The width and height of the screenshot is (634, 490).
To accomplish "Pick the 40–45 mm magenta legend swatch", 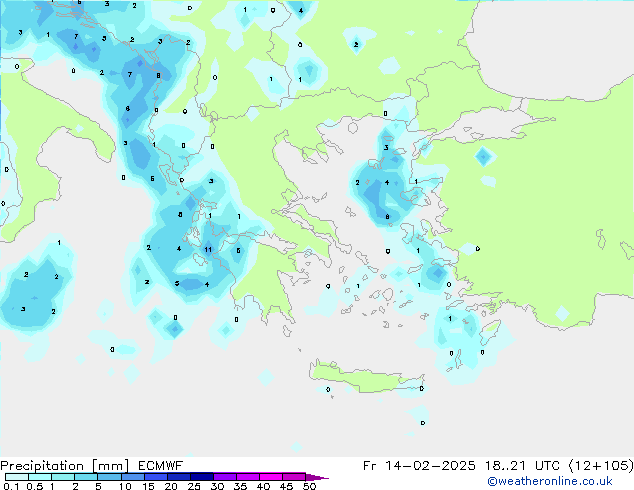I will pyautogui.click(x=271, y=477).
